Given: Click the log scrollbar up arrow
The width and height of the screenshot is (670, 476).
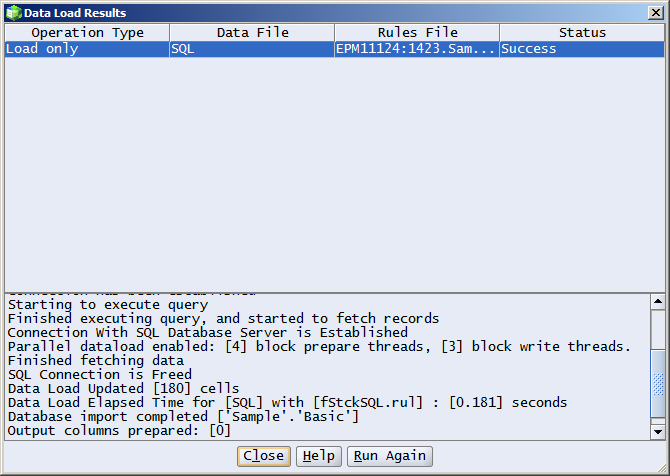Looking at the screenshot, I should click(x=658, y=302).
